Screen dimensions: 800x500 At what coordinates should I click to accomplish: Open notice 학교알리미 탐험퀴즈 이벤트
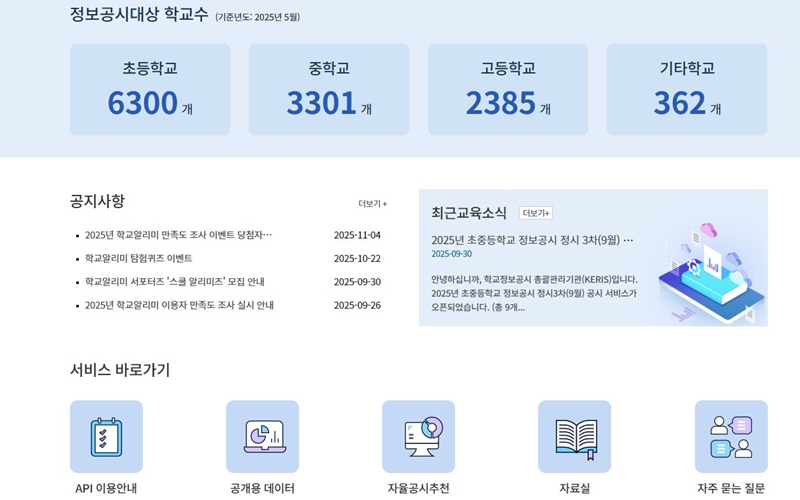(x=138, y=258)
